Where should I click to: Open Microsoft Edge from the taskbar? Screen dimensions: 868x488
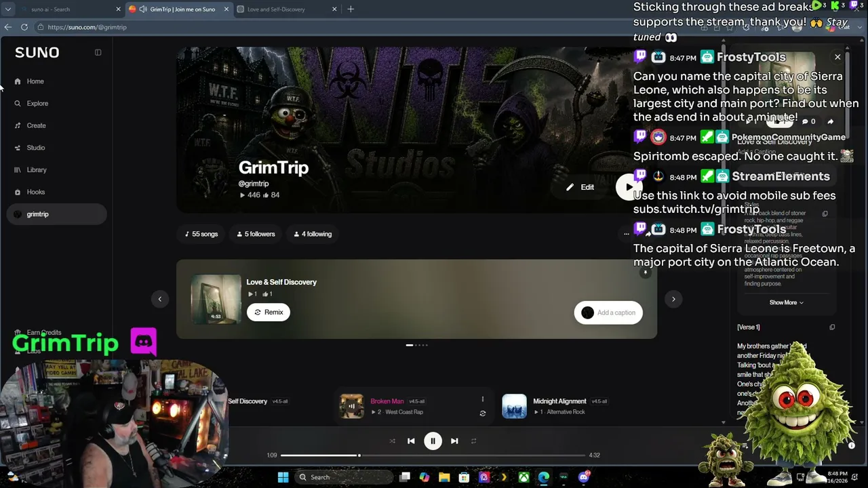(544, 477)
